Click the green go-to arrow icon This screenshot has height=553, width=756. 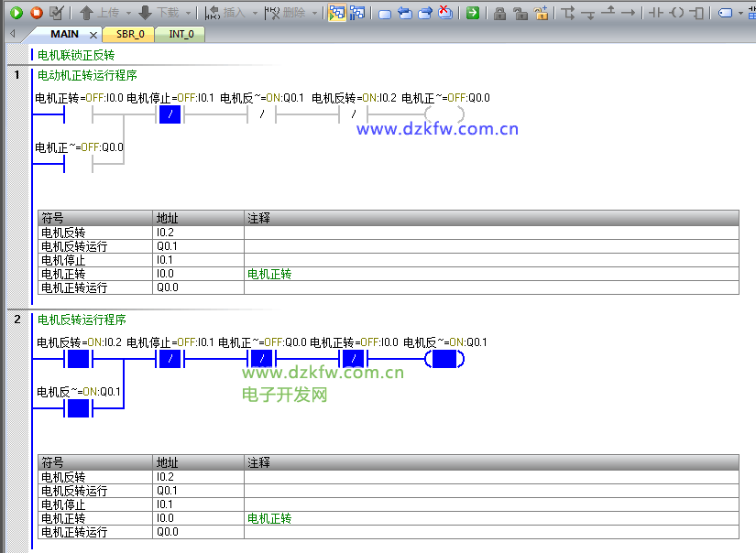click(x=472, y=13)
